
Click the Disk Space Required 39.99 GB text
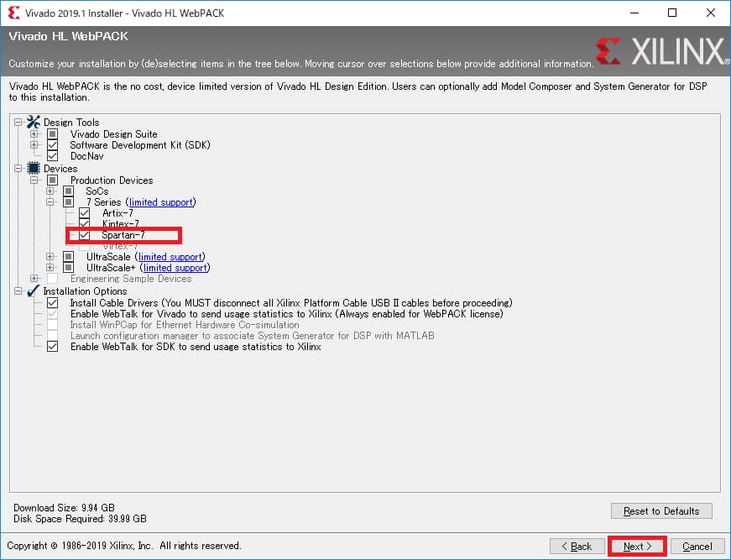tap(81, 519)
